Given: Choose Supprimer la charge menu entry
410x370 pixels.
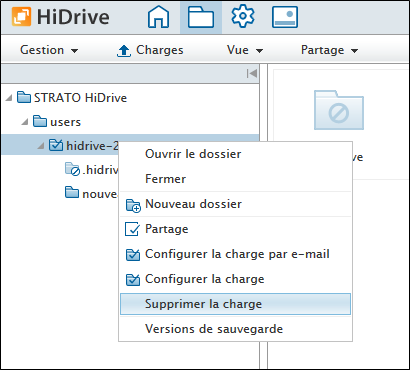Looking at the screenshot, I should point(235,304).
